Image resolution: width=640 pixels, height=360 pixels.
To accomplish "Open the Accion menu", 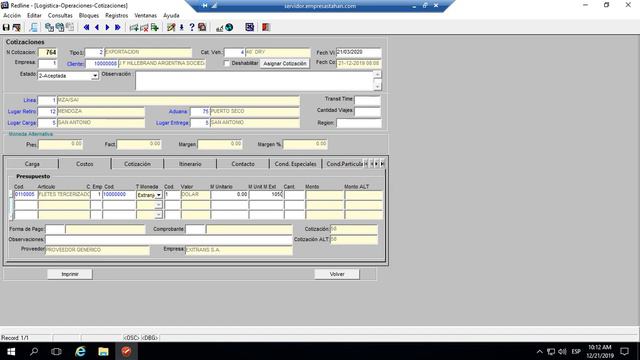I will (12, 16).
